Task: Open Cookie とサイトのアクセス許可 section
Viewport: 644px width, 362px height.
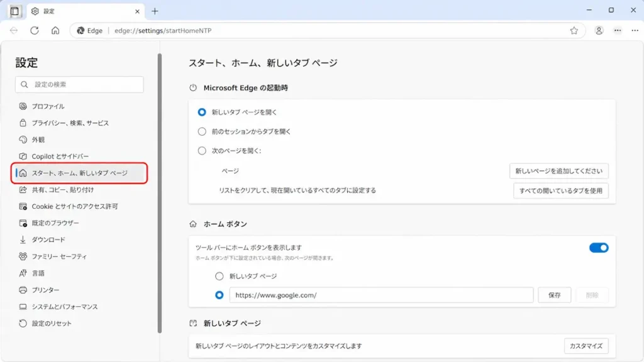Action: point(79,206)
